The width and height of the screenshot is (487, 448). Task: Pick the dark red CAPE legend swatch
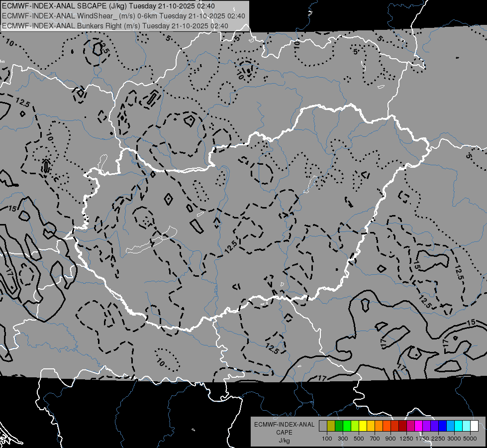[402, 426]
